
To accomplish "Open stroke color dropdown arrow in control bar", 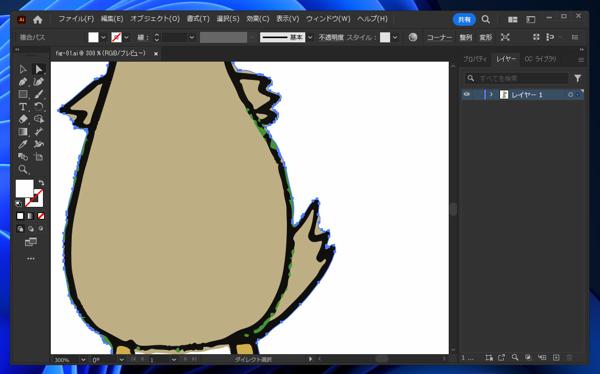I will (x=127, y=38).
